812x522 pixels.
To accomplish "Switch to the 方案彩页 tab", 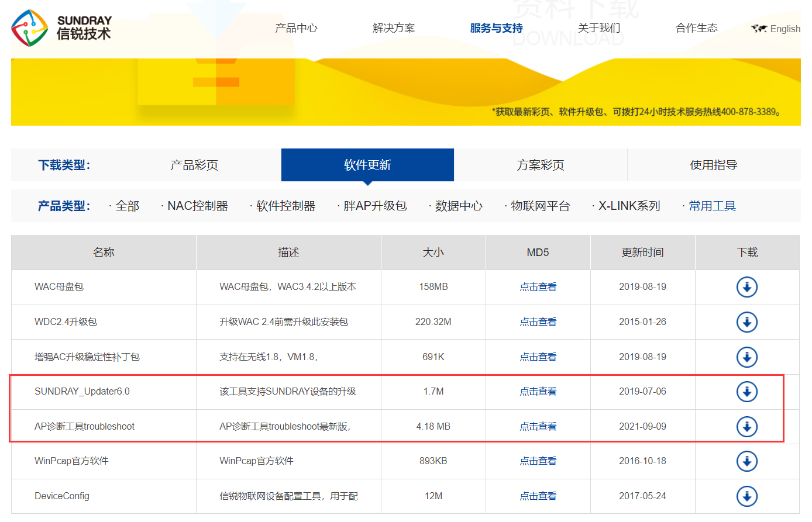I will coord(541,165).
